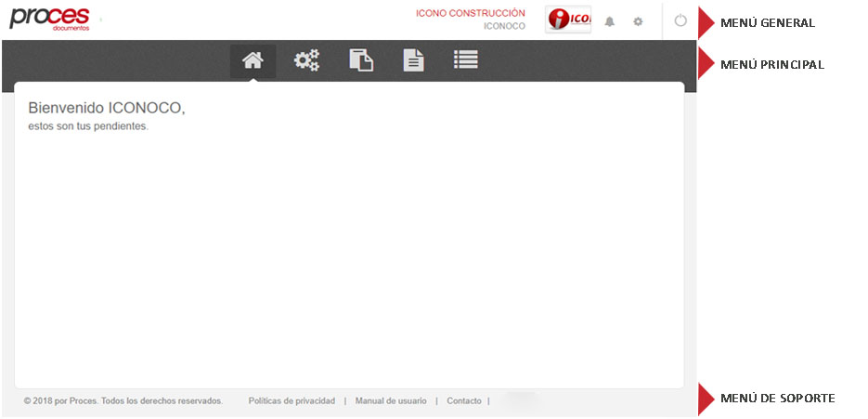The height and width of the screenshot is (419, 868).
Task: Click the MENÚ PRINCIPAL label
Action: click(x=772, y=64)
